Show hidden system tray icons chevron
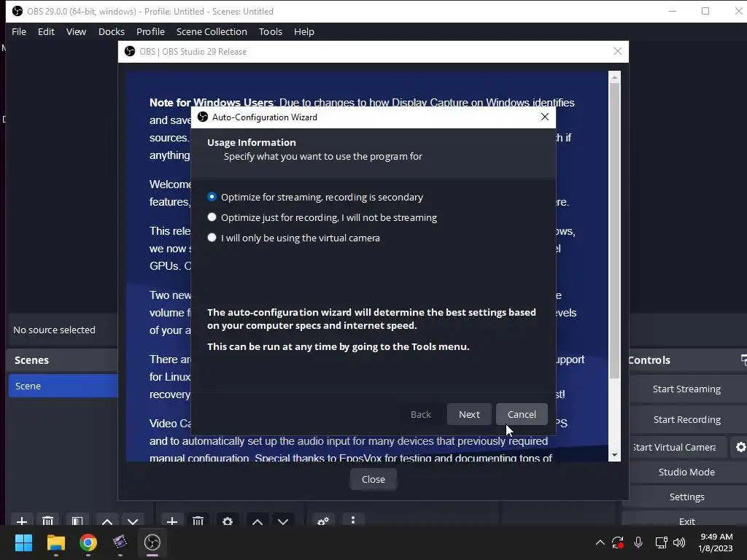 click(x=600, y=542)
